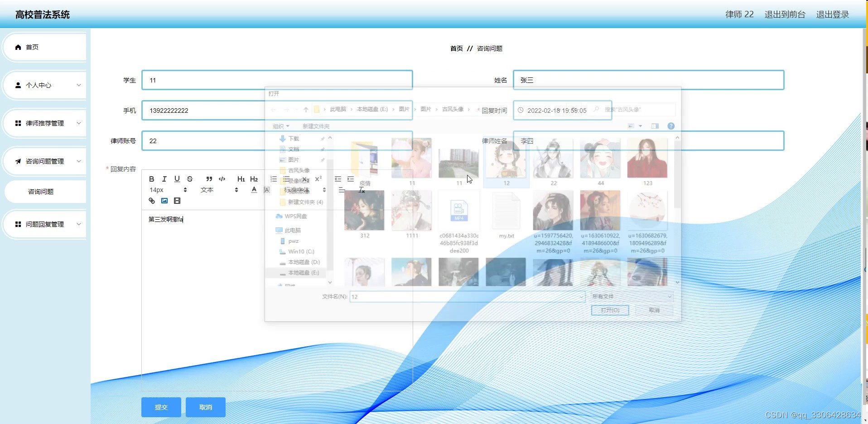The image size is (868, 424).
Task: Select the image thumbnail named 12
Action: point(506,162)
